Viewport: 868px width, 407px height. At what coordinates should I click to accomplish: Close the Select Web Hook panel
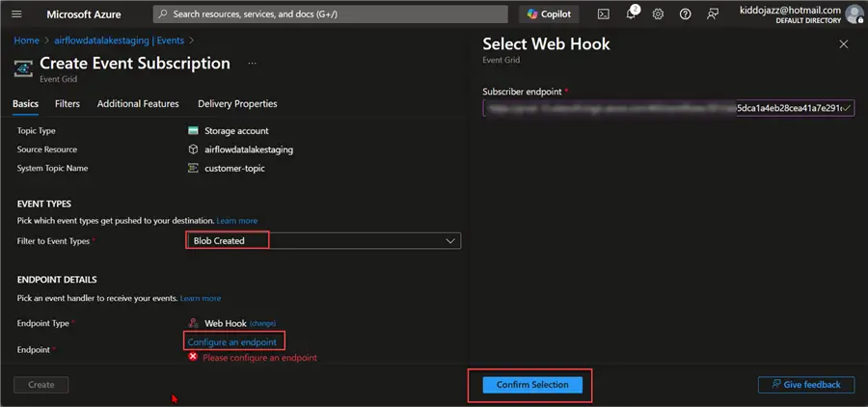tap(844, 44)
